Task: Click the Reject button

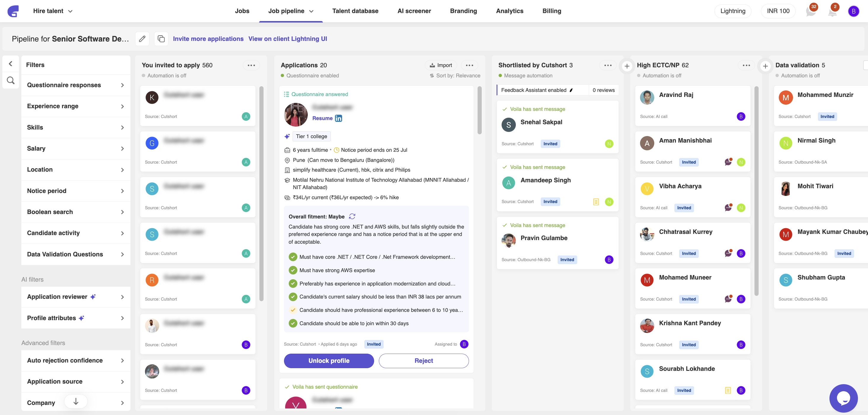Action: tap(424, 361)
